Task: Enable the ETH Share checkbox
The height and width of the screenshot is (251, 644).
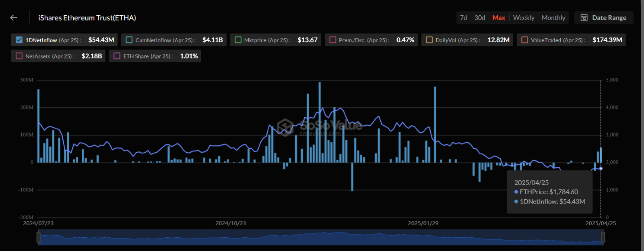Action: tap(117, 56)
